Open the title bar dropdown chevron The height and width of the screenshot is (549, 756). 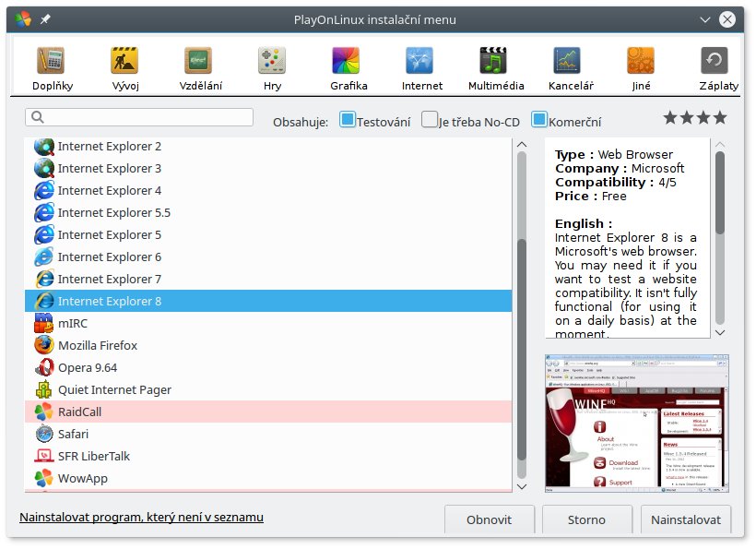point(705,19)
